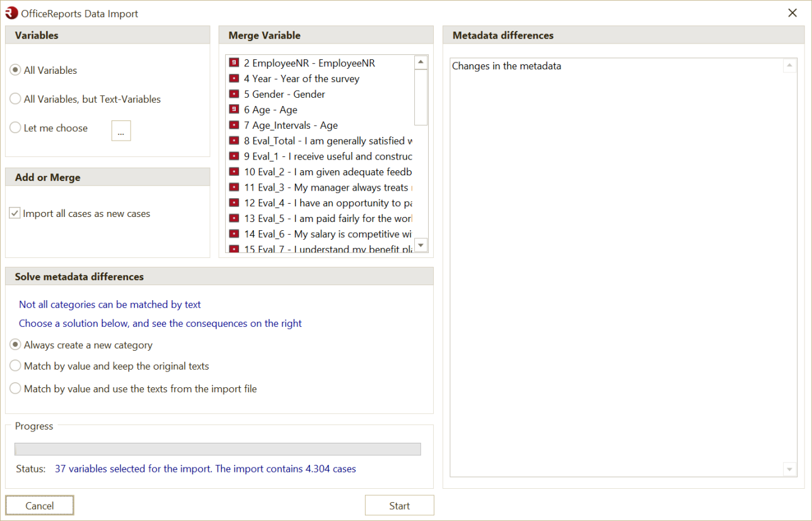Click the icon beside Eval_5 paid fairly variable
This screenshot has height=521, width=812.
click(x=234, y=218)
